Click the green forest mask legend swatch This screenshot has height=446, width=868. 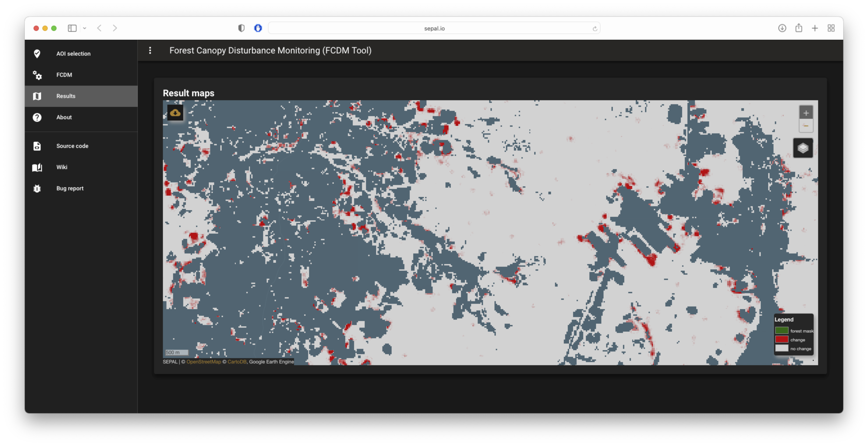pos(781,331)
